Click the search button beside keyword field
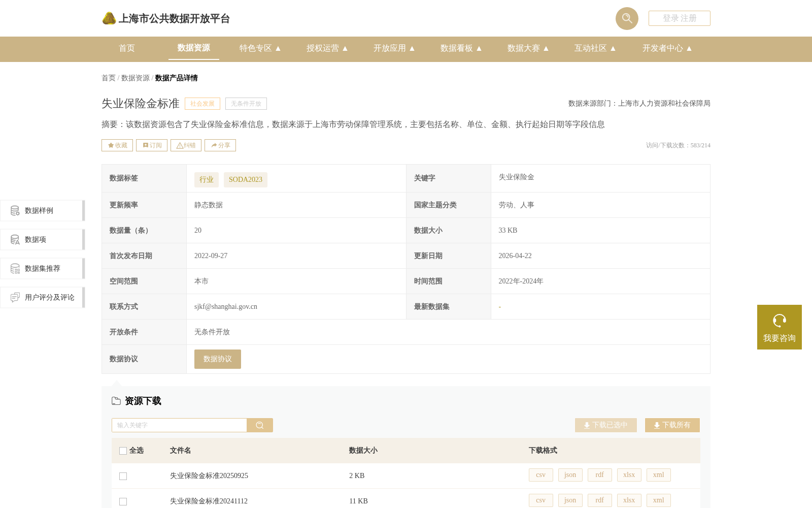The width and height of the screenshot is (812, 508). 260,425
